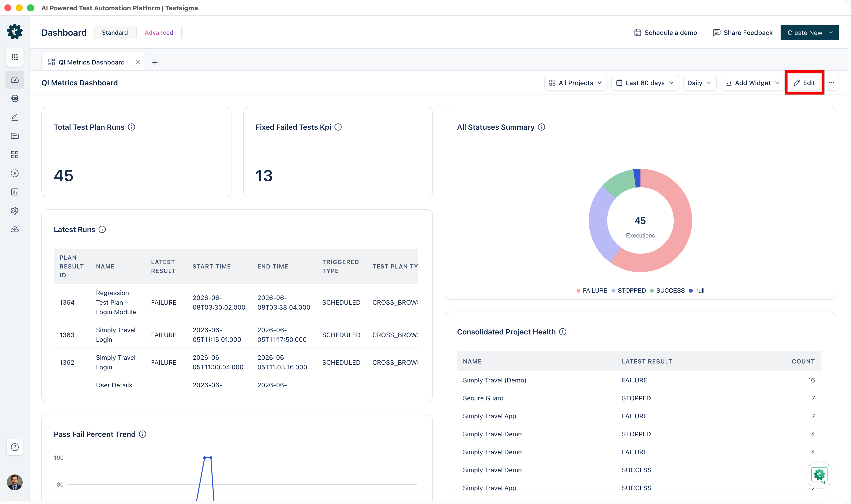Open the three-dots more options menu

click(x=831, y=83)
